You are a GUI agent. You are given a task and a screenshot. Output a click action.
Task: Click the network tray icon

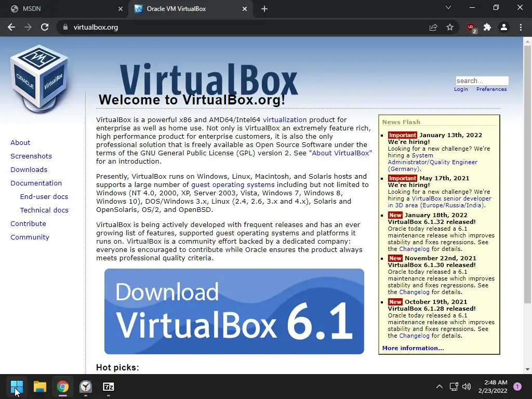[454, 387]
